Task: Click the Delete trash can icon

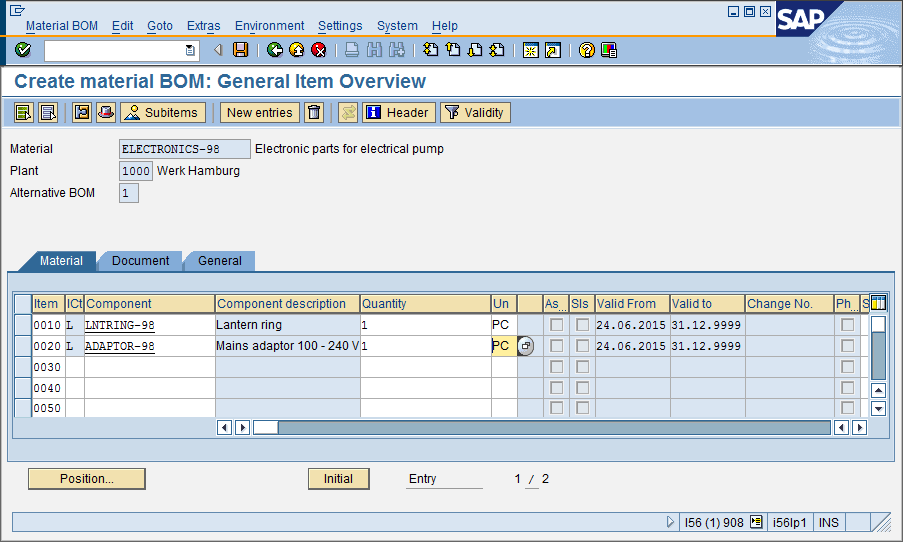Action: click(x=314, y=112)
